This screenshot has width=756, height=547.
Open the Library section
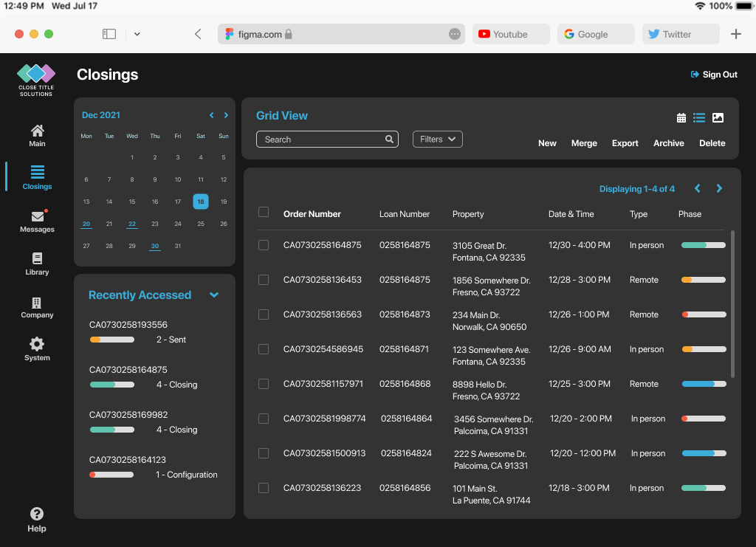[37, 264]
